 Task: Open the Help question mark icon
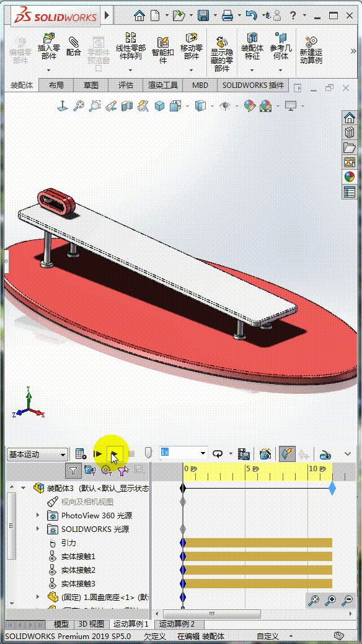pyautogui.click(x=293, y=16)
